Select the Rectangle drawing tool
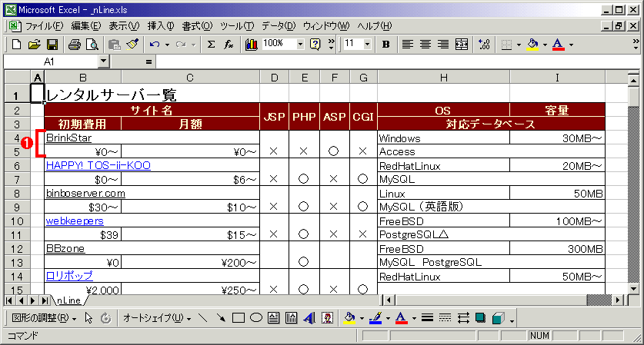 pyautogui.click(x=239, y=318)
